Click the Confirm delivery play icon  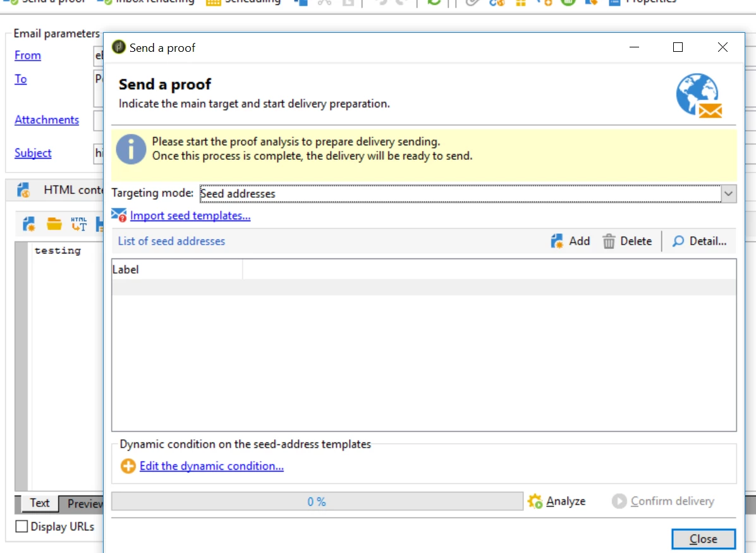619,501
